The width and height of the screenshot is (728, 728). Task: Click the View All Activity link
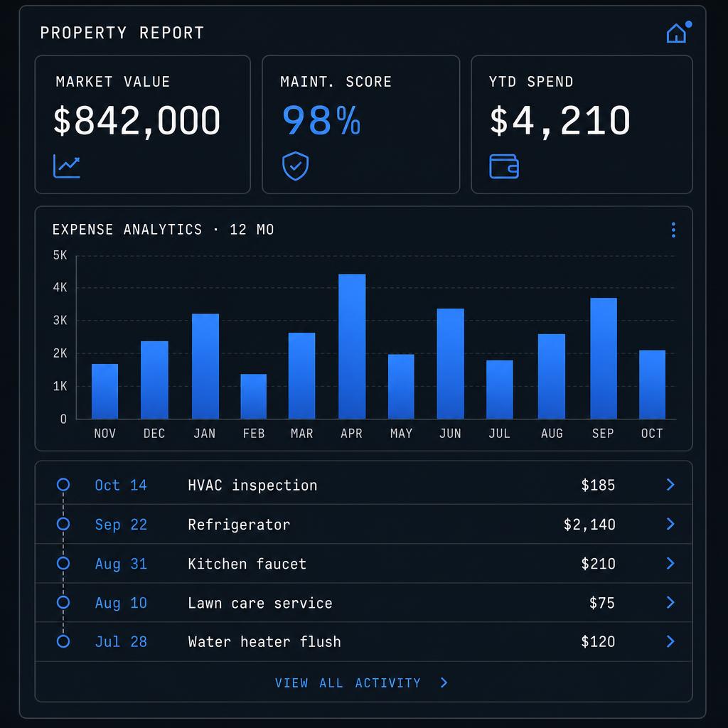click(x=361, y=682)
